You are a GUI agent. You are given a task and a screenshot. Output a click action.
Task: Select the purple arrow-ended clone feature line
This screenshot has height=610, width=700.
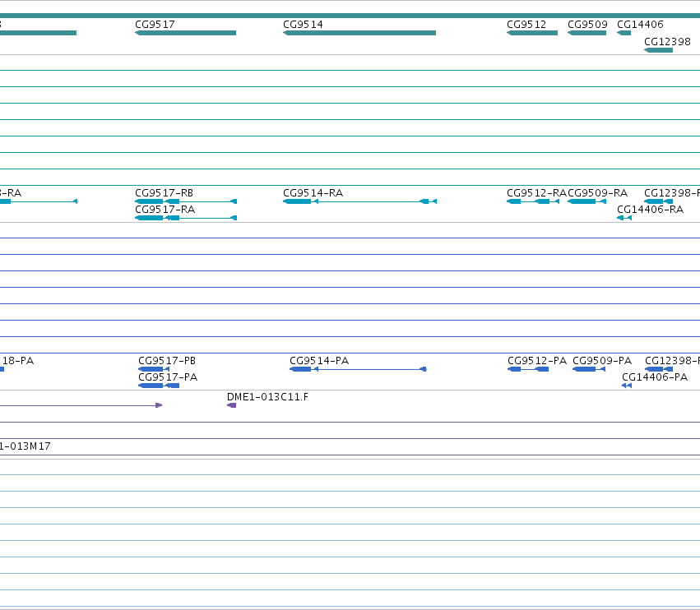tap(81, 405)
